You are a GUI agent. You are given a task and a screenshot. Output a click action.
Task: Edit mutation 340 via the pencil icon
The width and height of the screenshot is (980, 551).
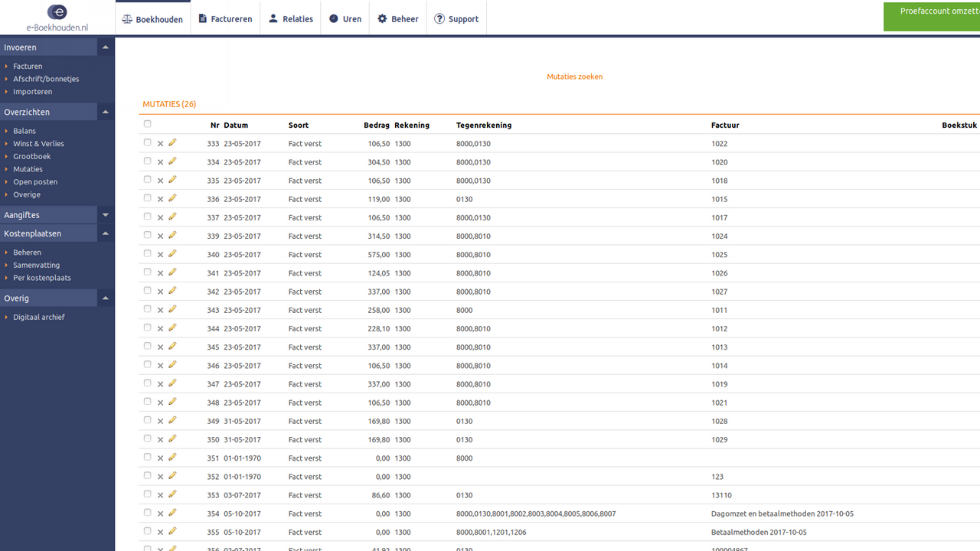pos(172,253)
